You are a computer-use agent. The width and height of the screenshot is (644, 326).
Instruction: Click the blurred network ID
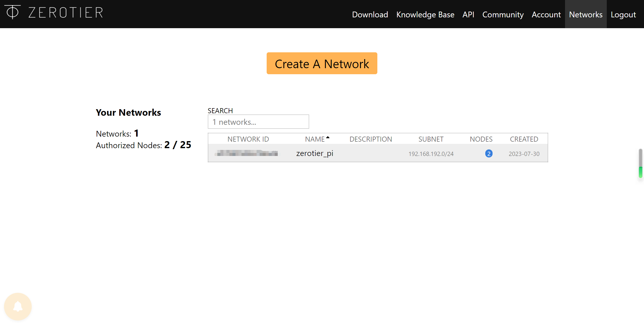[247, 153]
